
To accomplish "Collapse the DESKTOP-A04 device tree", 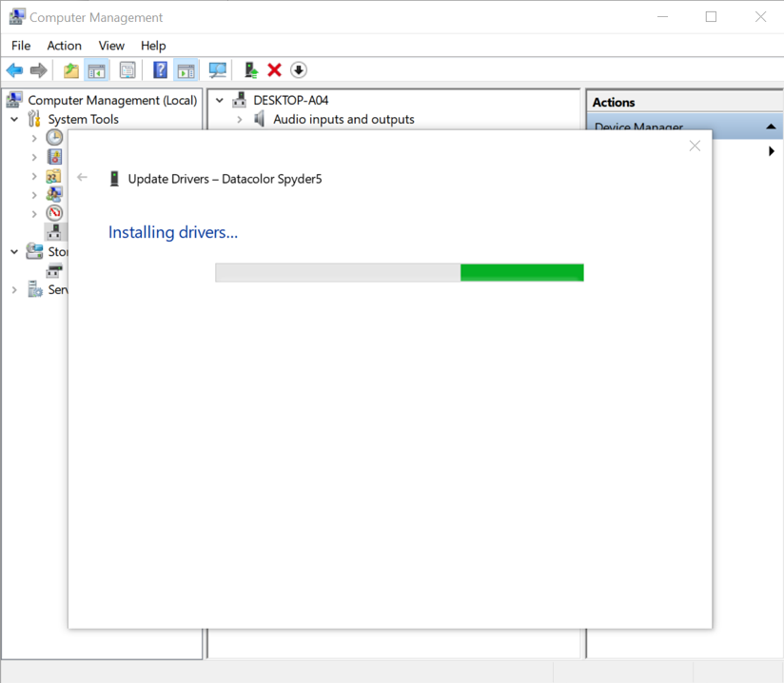I will (x=220, y=101).
